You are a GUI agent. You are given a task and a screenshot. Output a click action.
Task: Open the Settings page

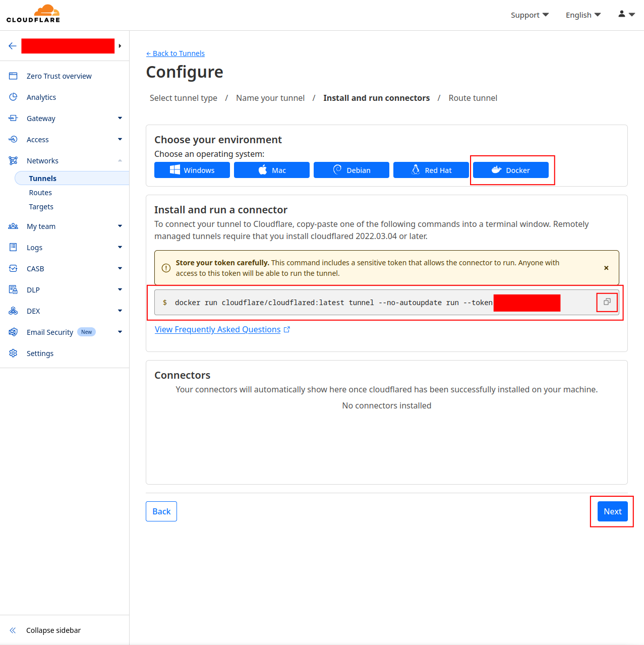pos(40,354)
